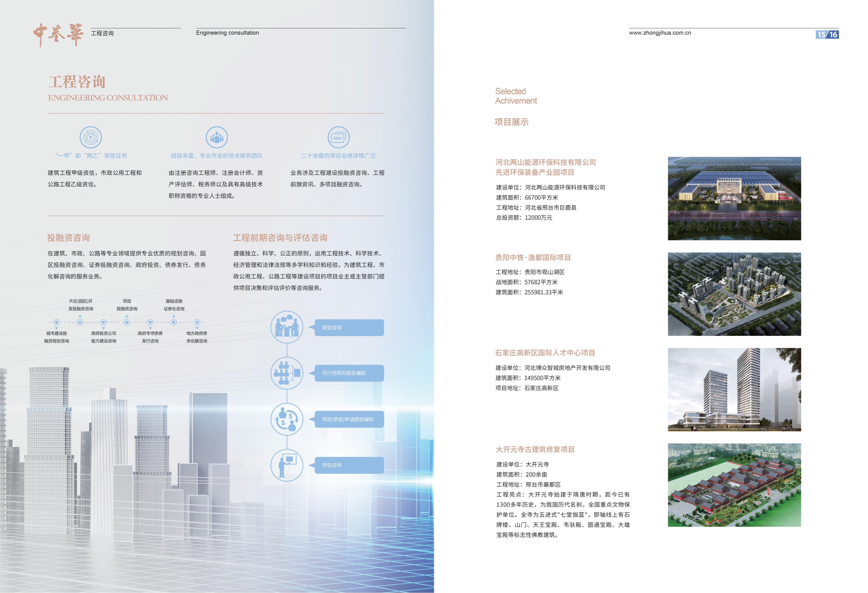868x593 pixels.
Task: Click the presenter icon beside 评估咨询
Action: point(287,465)
